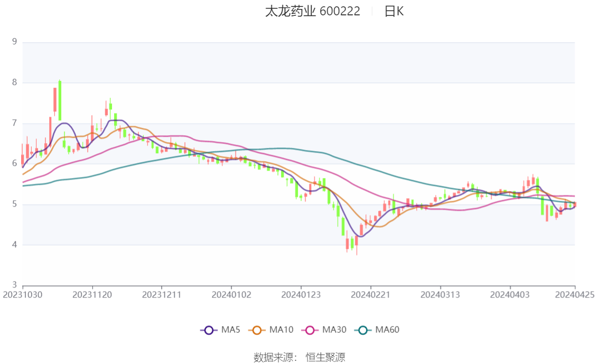Click the tall green candlestick peaking above 8
Viewport: 599px width, 364px height.
(60, 100)
